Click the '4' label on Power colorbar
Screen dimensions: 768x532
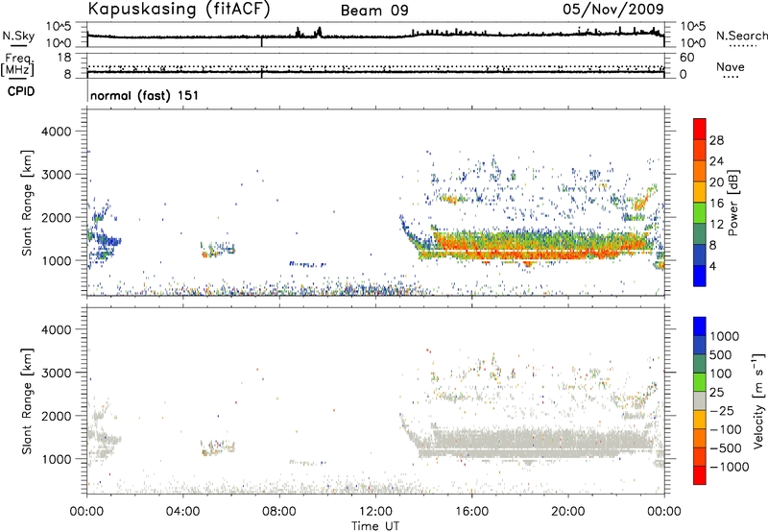(713, 266)
